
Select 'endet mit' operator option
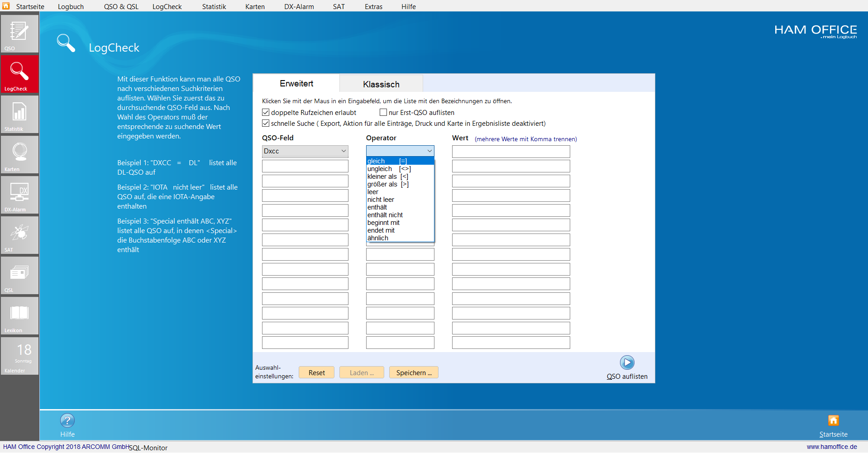[400, 230]
